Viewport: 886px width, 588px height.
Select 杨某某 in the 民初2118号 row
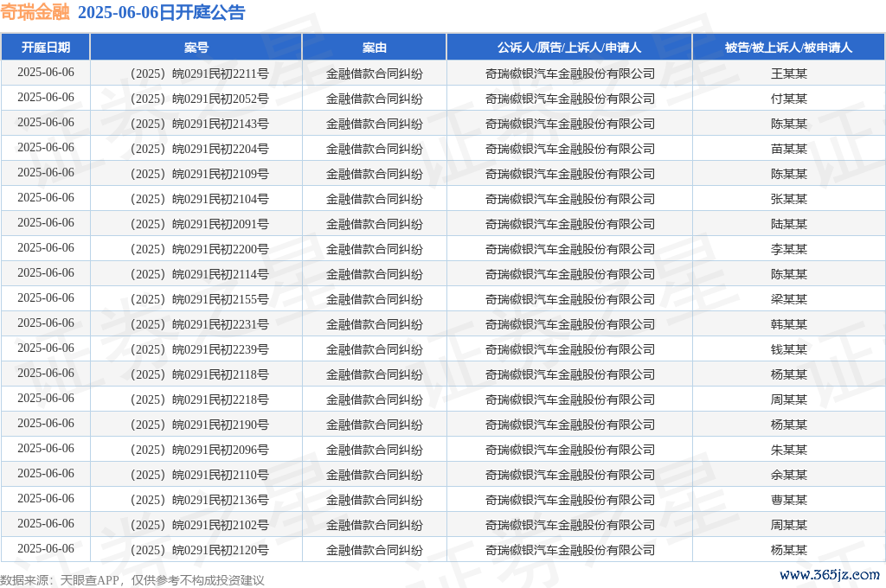tap(789, 374)
